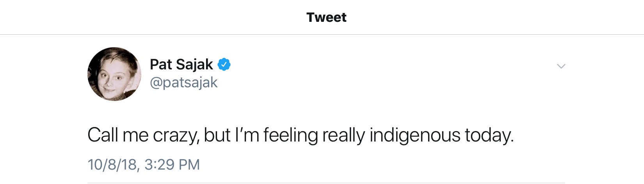The height and width of the screenshot is (184, 644).
Task: Click Pat Sajak's profile picture
Action: 114,74
